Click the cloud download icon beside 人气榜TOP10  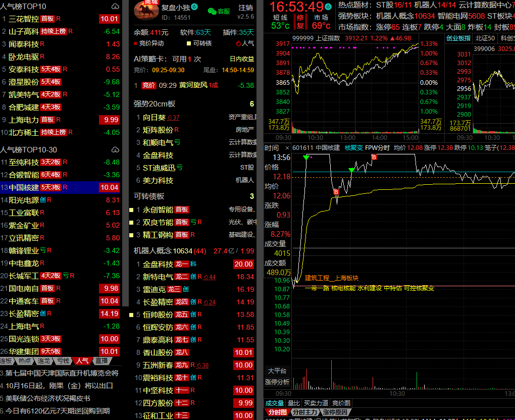tap(116, 7)
